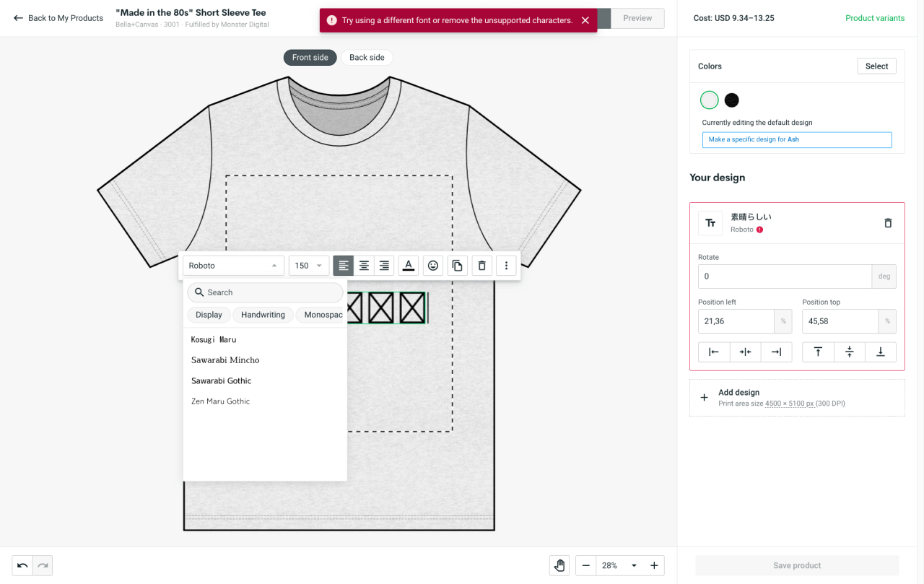Screen dimensions: 924x584
Task: Select the black color swatch
Action: 732,100
